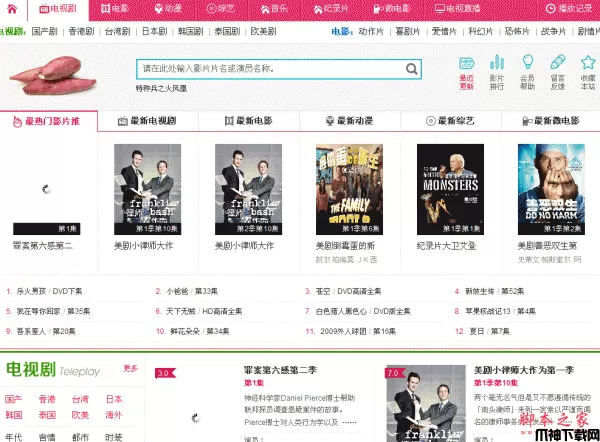The image size is (600, 442).
Task: Open the Do No Harm poster
Action: [551, 189]
